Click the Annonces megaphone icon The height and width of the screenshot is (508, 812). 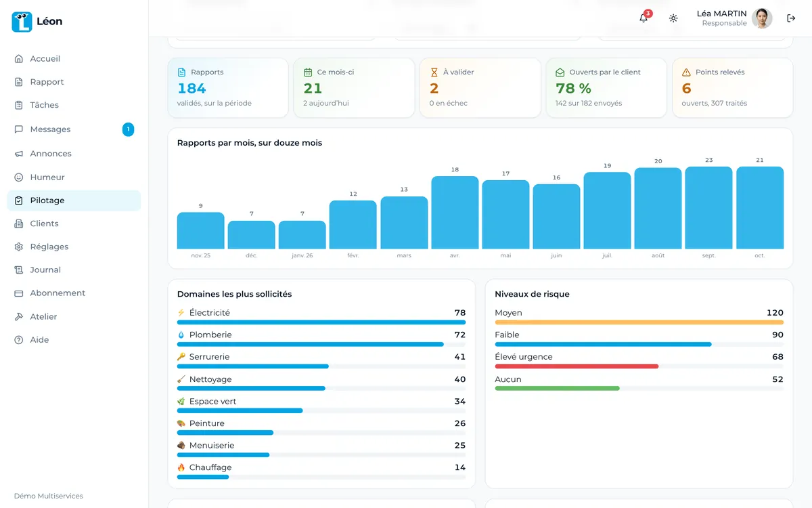pos(19,154)
